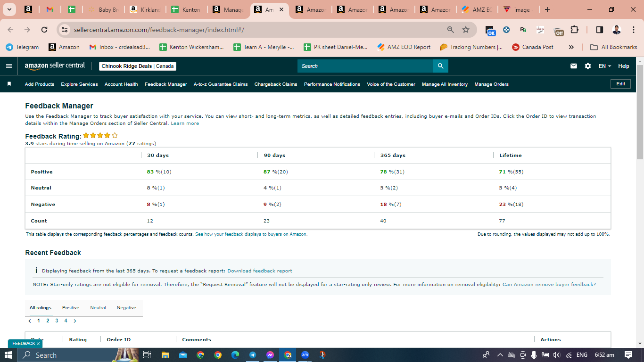Image resolution: width=644 pixels, height=362 pixels.
Task: Select the All ratings tab
Action: (41, 308)
